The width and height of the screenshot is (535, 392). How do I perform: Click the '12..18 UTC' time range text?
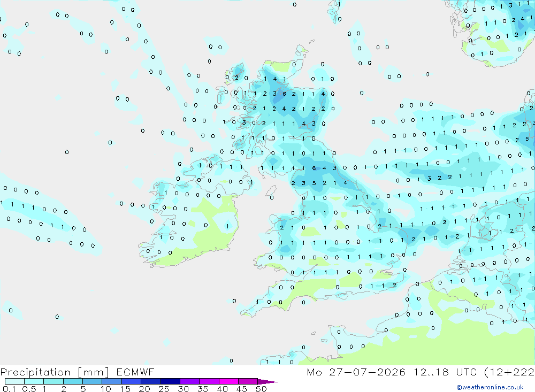445,372
